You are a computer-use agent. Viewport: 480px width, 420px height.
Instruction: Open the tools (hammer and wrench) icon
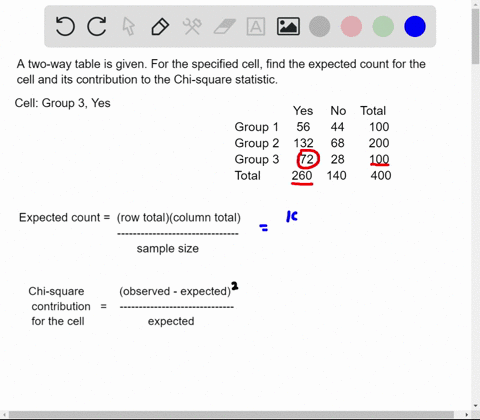[x=192, y=26]
